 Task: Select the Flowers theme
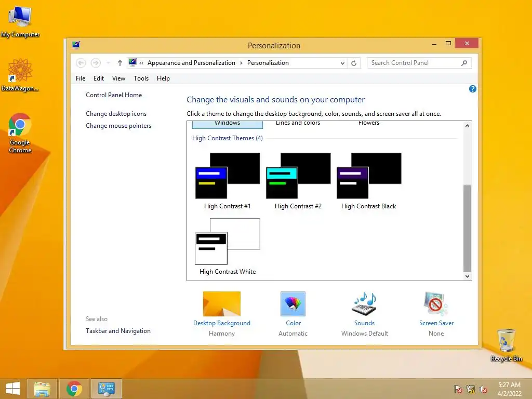369,123
